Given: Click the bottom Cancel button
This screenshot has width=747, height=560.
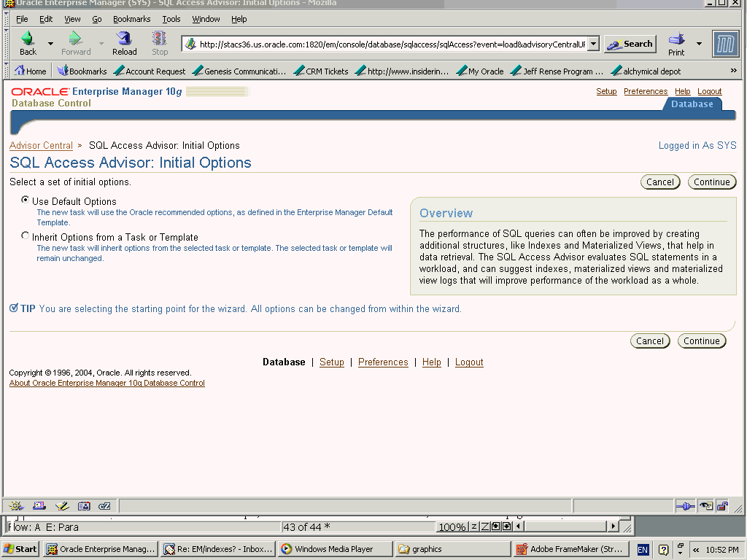Looking at the screenshot, I should 649,341.
